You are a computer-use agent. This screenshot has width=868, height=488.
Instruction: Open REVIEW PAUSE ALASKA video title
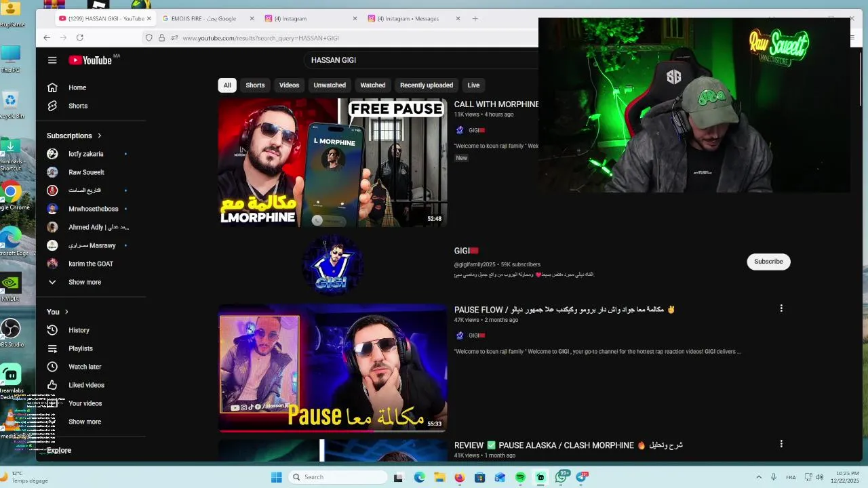[x=568, y=445]
